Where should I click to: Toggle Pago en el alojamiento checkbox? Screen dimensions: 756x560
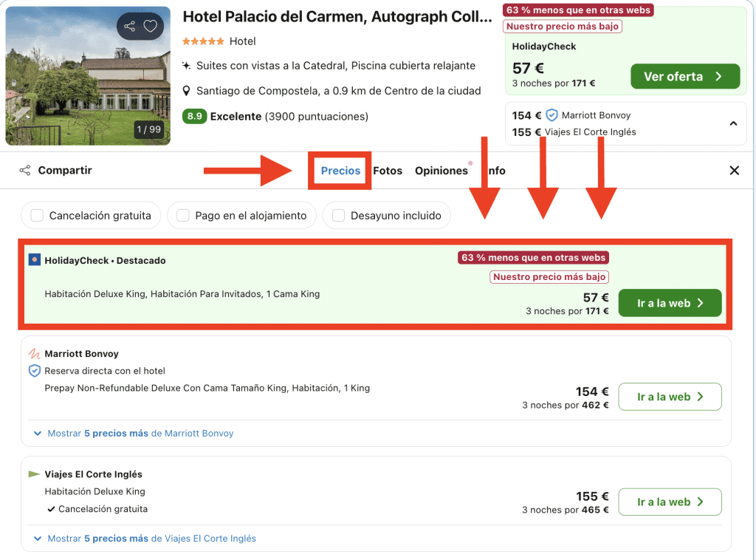[x=183, y=216]
